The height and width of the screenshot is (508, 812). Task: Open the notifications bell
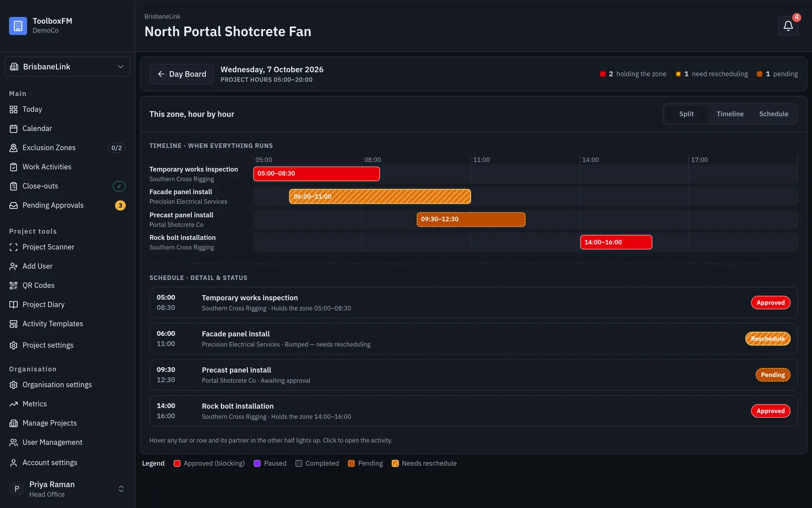(788, 26)
